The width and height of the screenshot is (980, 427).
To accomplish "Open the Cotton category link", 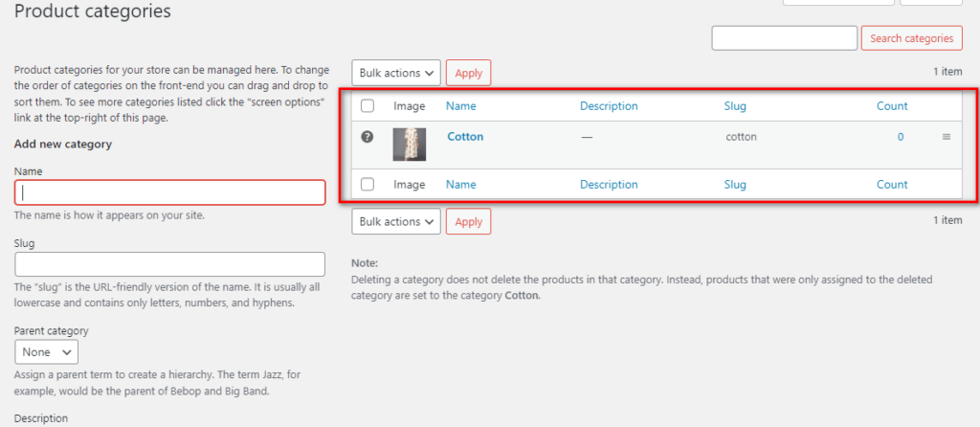I will (x=466, y=136).
